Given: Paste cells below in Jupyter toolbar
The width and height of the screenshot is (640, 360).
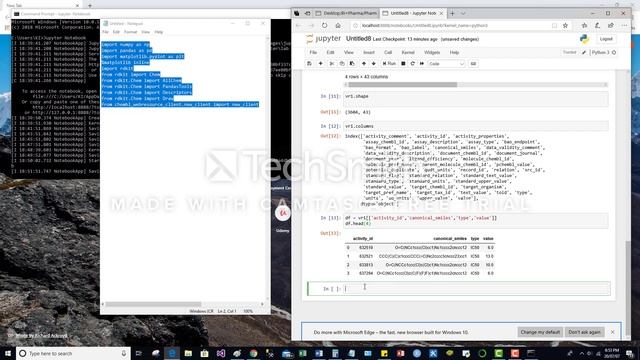Looking at the screenshot, I should click(x=352, y=64).
